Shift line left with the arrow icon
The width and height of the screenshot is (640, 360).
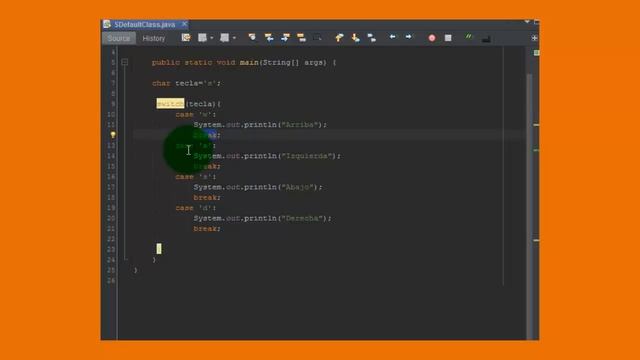pyautogui.click(x=392, y=37)
